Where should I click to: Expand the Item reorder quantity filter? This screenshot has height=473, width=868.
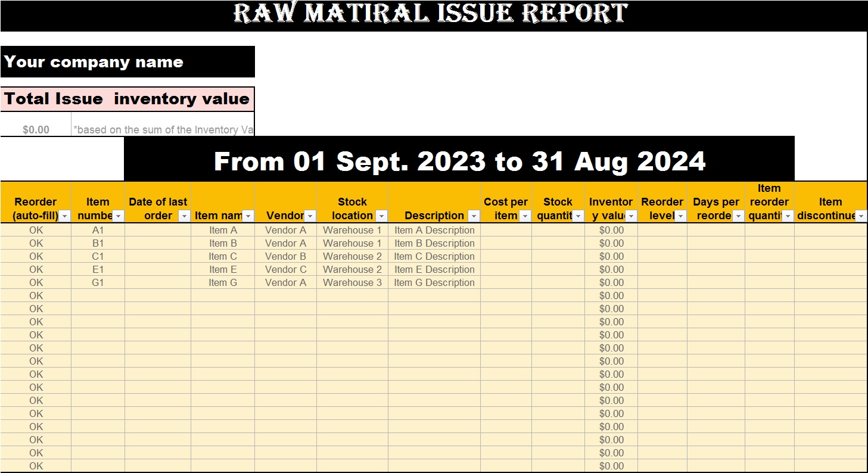(788, 216)
